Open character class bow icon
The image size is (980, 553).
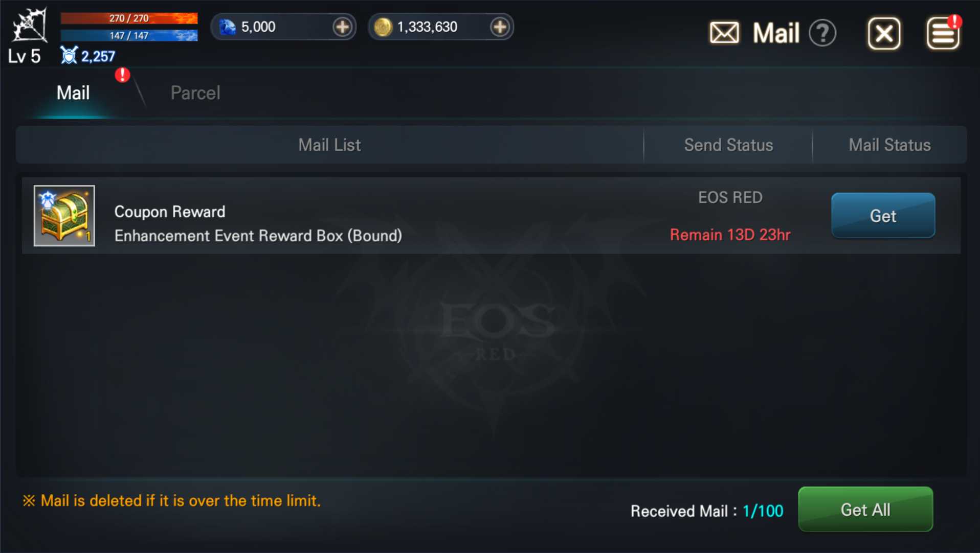30,25
